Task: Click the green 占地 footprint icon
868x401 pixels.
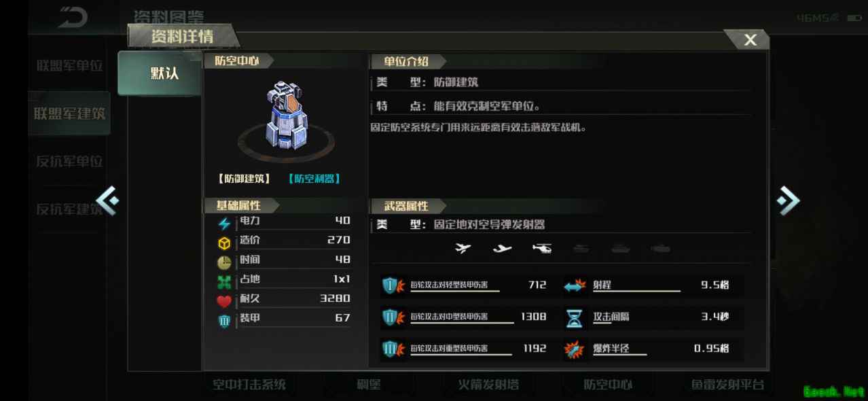Action: tap(224, 281)
